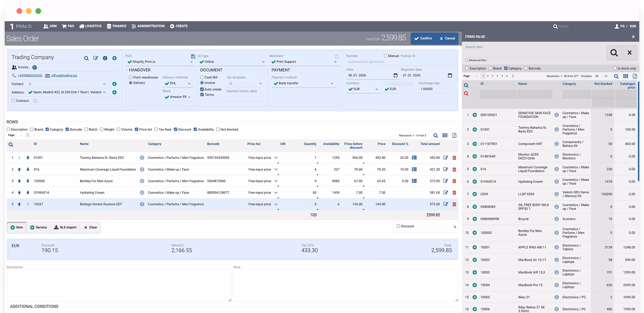Go to page 3 of items list
The height and width of the screenshot is (313, 644).
pyautogui.click(x=492, y=76)
